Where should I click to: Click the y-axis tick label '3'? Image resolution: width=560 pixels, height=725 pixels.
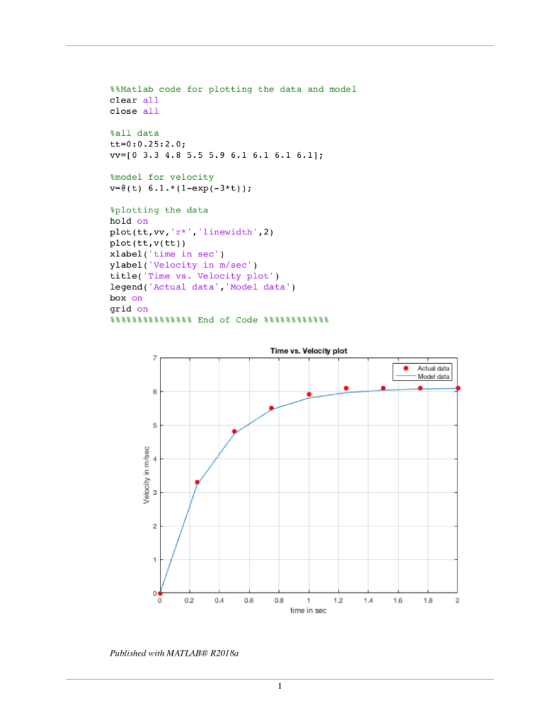155,492
